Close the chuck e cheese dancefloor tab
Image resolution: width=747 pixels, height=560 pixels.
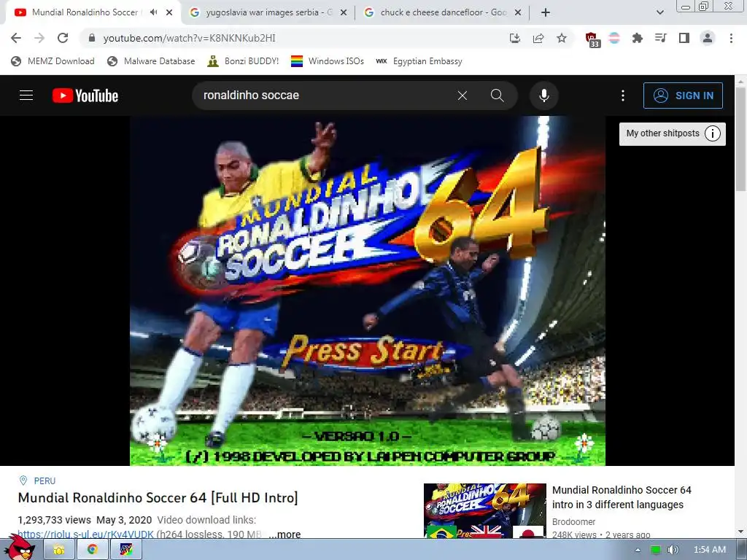pyautogui.click(x=518, y=13)
